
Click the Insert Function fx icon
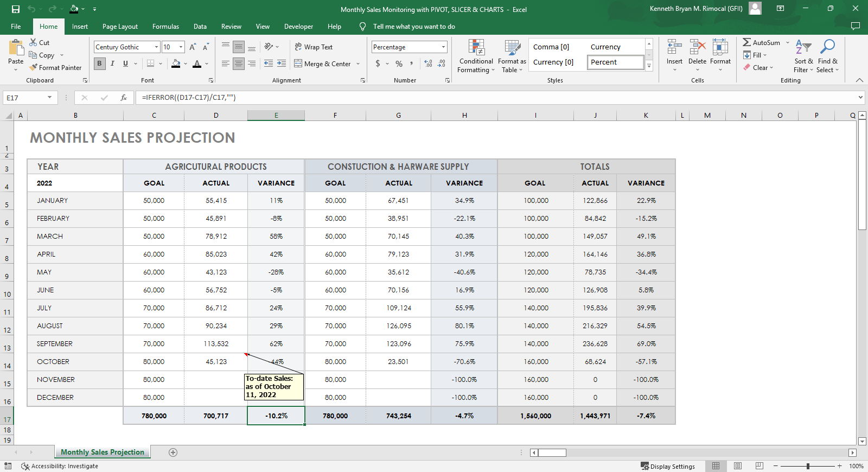(x=124, y=98)
